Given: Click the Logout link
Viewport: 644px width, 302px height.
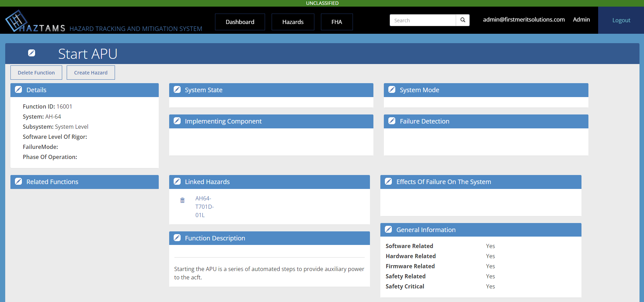Looking at the screenshot, I should (x=621, y=20).
